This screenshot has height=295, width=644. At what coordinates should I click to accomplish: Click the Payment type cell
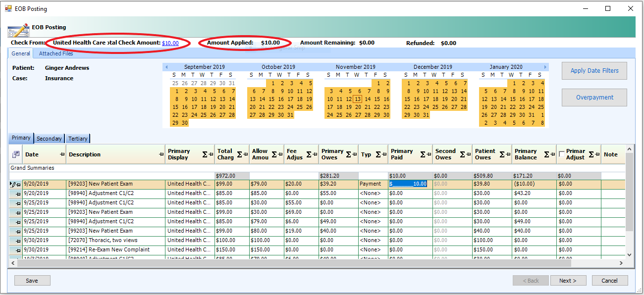pyautogui.click(x=373, y=184)
